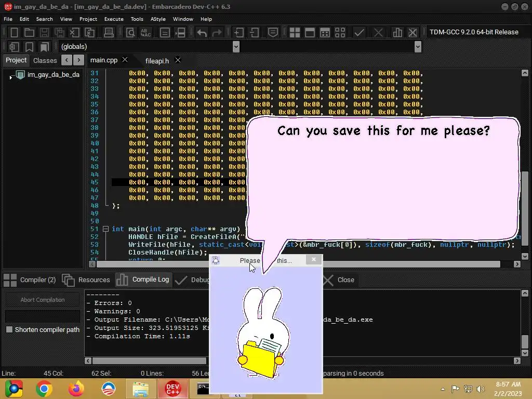Switch to the fileapi.h editor tab

pos(157,61)
